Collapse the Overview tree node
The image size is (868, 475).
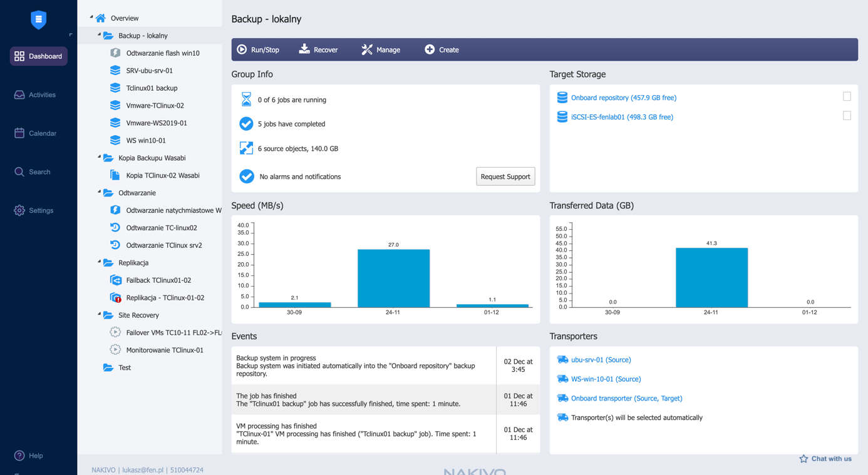[x=91, y=18]
